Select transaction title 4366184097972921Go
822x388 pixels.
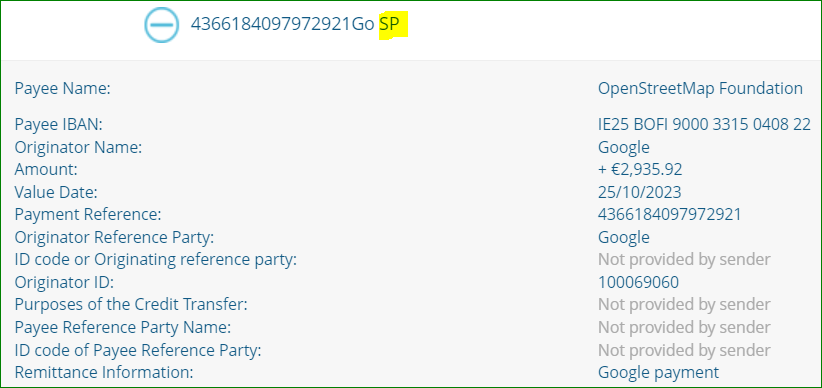(x=282, y=24)
